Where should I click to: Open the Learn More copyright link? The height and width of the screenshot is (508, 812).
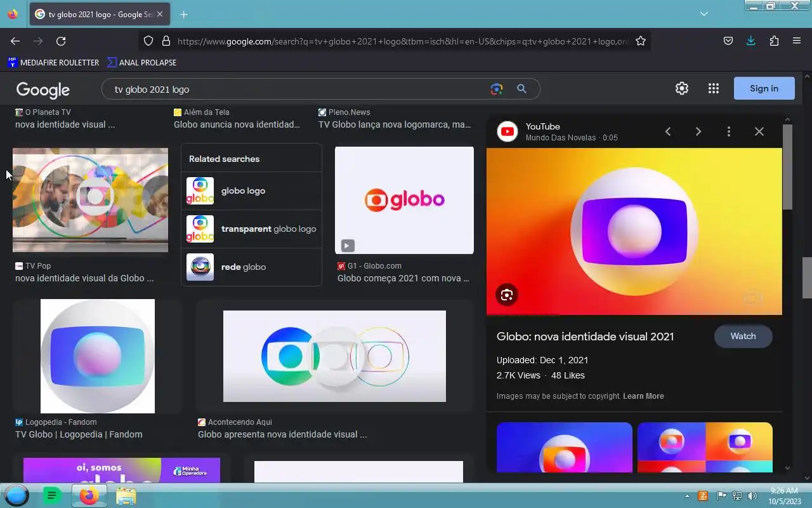tap(643, 396)
